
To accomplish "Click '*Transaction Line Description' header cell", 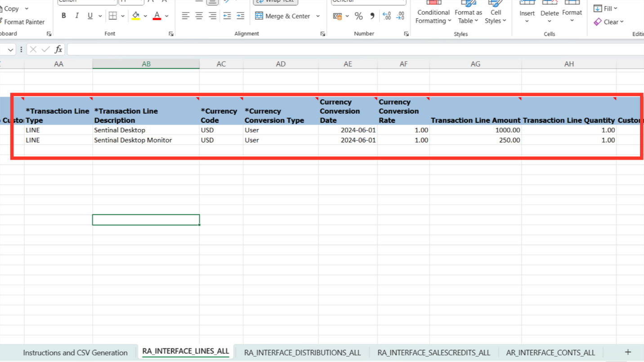I will (146, 111).
